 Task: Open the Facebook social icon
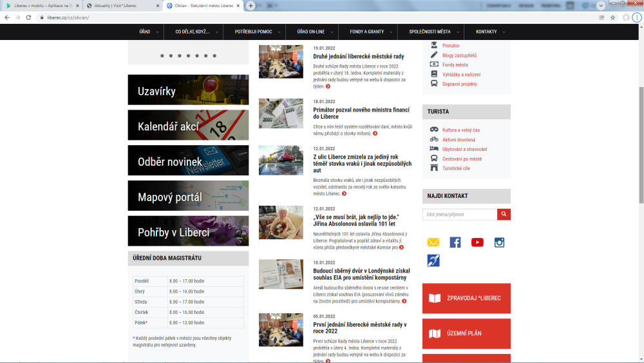455,242
